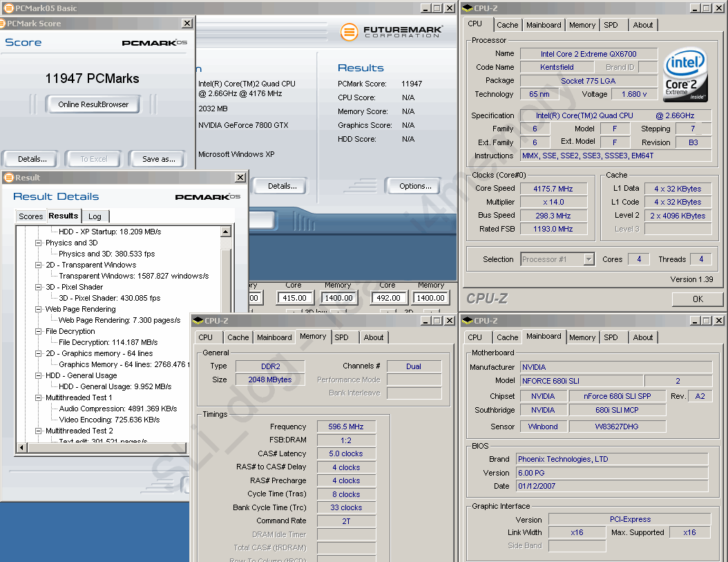Viewport: 728px width, 562px height.
Task: Click the Core Speed 4175.7 MHz field
Action: 553,189
